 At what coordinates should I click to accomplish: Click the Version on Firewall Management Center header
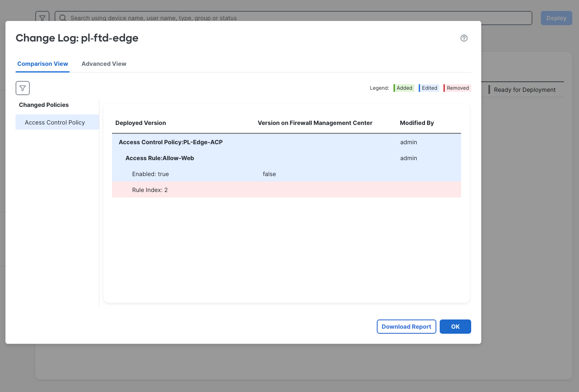tap(315, 123)
